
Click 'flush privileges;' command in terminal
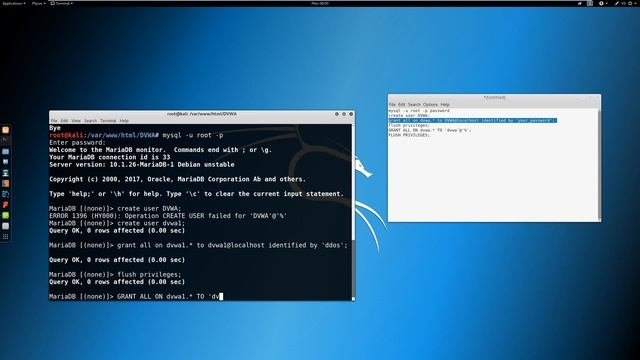pyautogui.click(x=149, y=275)
